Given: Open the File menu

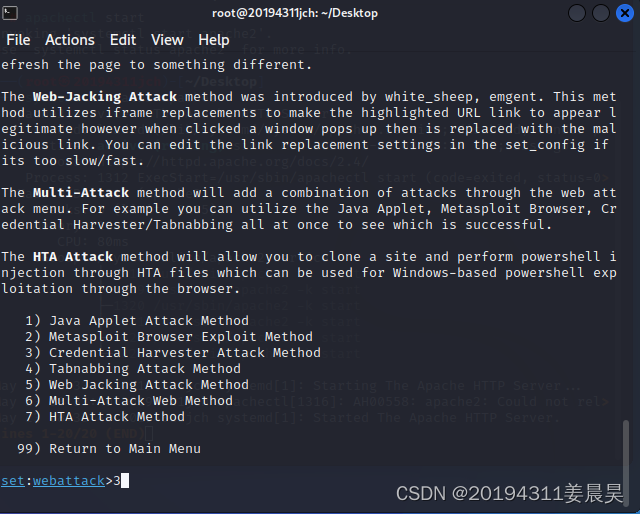Looking at the screenshot, I should pyautogui.click(x=18, y=40).
